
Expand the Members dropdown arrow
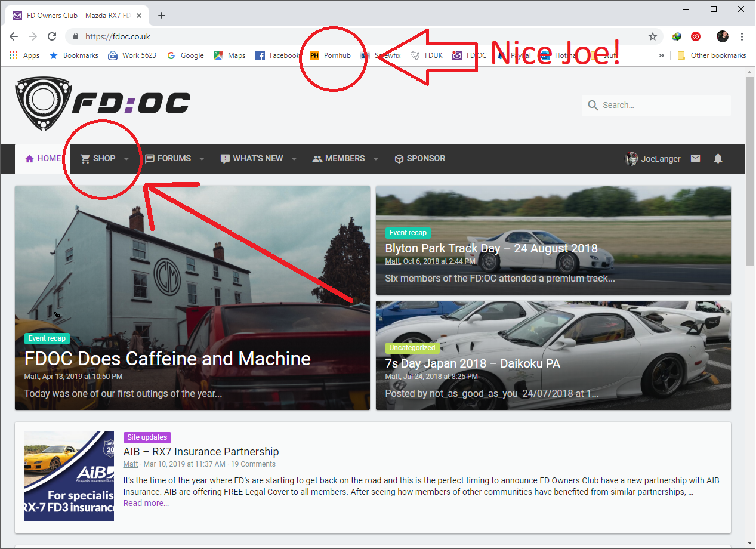pos(375,159)
